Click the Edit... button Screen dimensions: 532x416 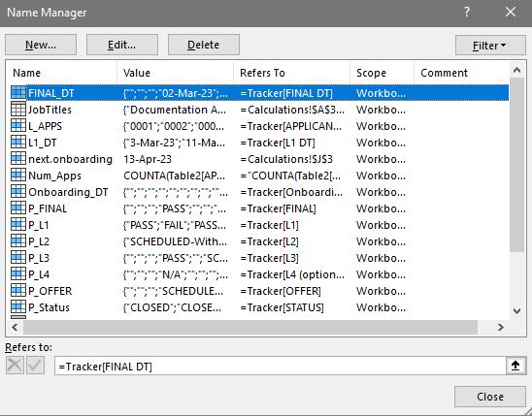pyautogui.click(x=122, y=45)
